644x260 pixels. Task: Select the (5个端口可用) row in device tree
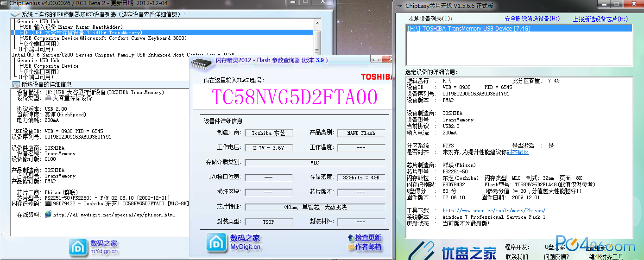pyautogui.click(x=41, y=71)
